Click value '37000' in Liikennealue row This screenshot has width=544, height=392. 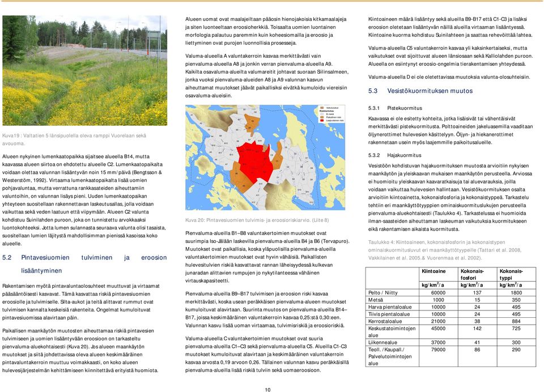click(x=438, y=342)
